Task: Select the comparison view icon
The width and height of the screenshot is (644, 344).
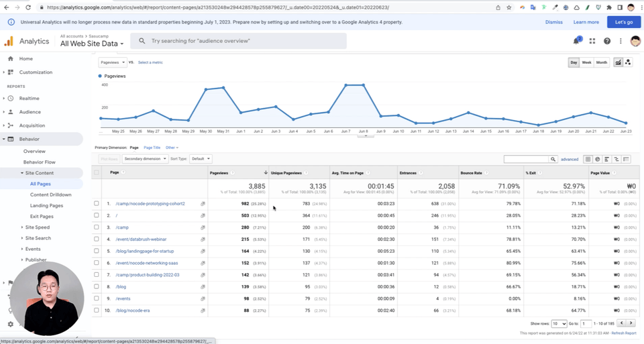Action: click(616, 160)
